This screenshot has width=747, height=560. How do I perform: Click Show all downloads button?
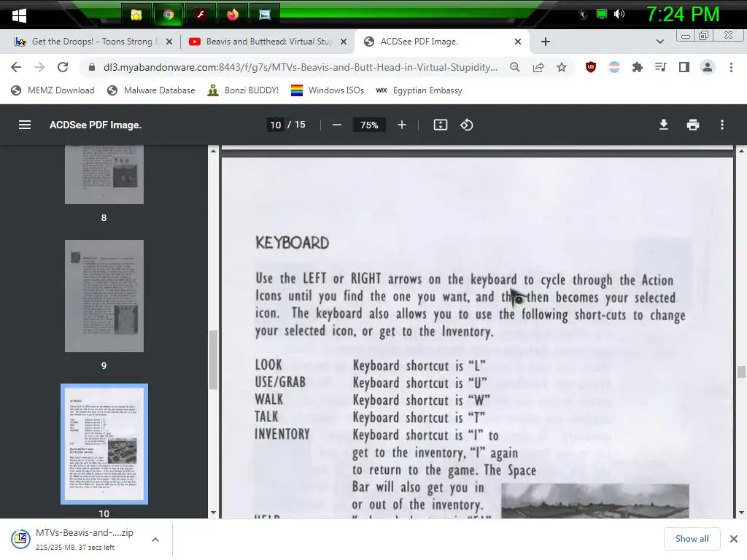(692, 539)
